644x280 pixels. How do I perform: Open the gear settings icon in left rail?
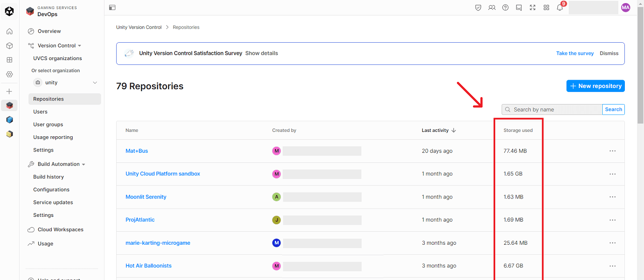pos(9,74)
